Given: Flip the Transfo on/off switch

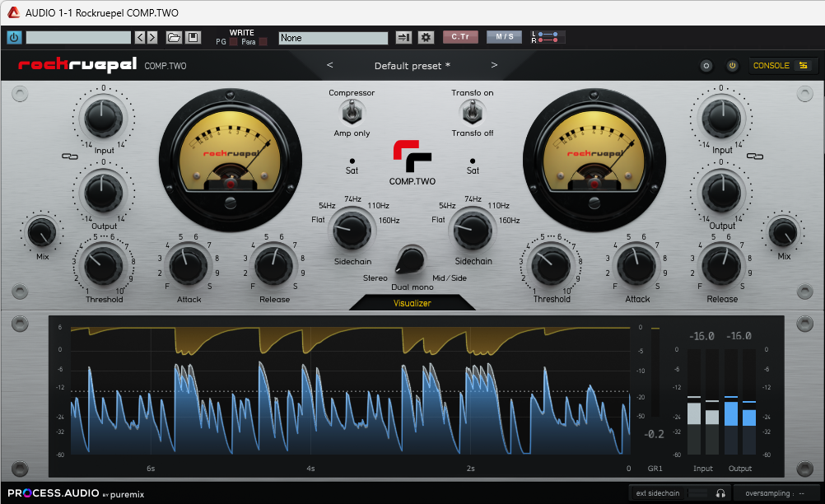Looking at the screenshot, I should (x=472, y=112).
